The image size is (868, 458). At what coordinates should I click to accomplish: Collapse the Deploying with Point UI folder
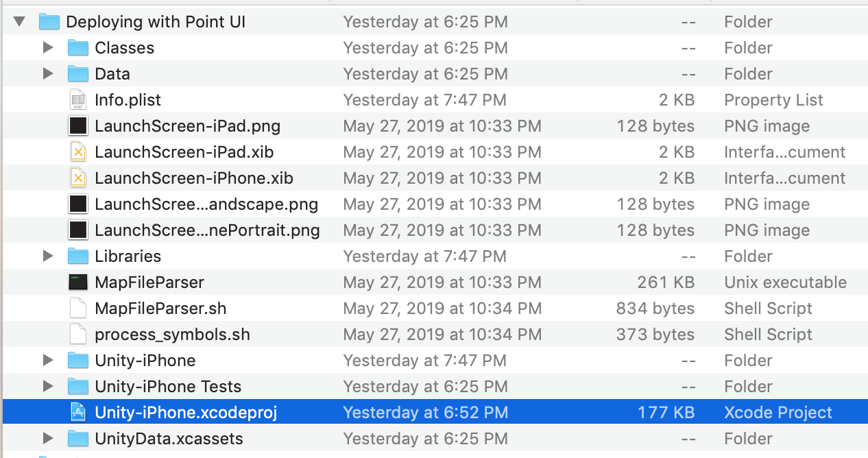pos(19,22)
